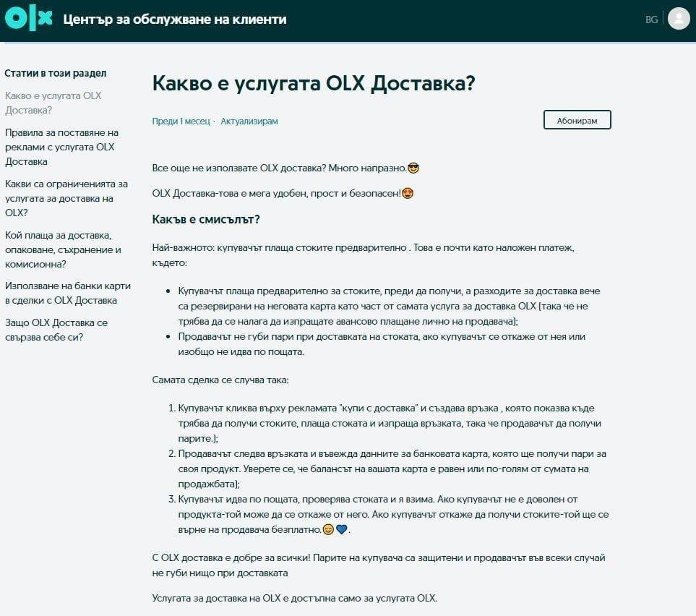The height and width of the screenshot is (616, 696).
Task: Click the 'Какъв е смисълът?' subheading
Action: [x=206, y=219]
